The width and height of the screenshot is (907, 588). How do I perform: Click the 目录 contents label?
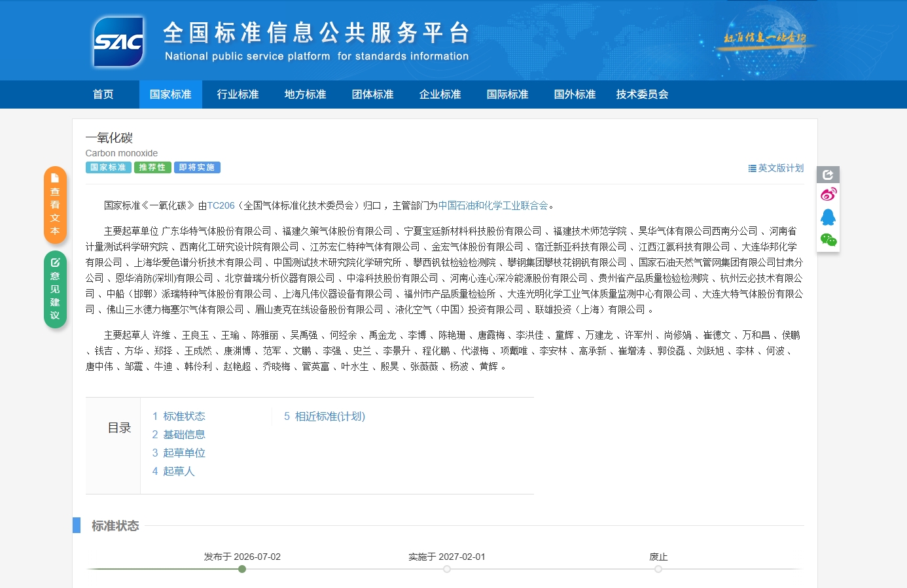(x=119, y=428)
